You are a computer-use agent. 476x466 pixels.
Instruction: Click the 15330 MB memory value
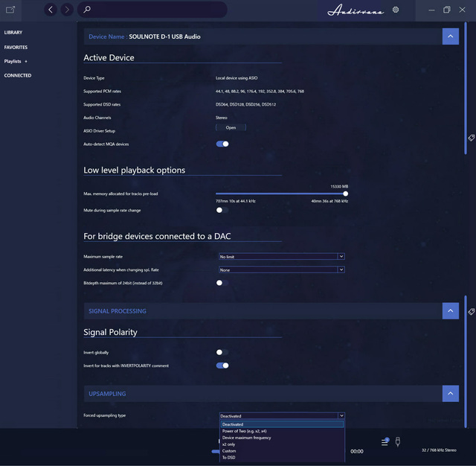[339, 187]
